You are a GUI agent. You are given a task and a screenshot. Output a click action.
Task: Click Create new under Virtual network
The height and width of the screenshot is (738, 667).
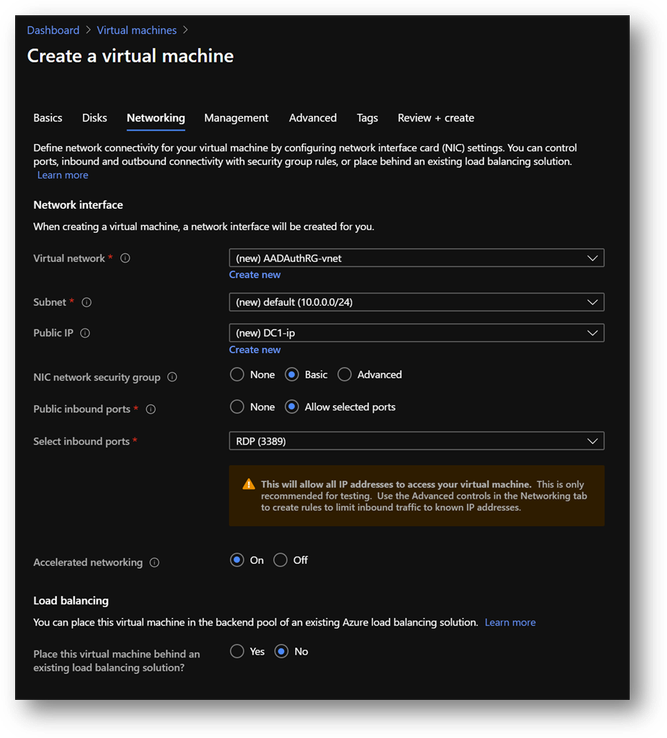click(254, 275)
